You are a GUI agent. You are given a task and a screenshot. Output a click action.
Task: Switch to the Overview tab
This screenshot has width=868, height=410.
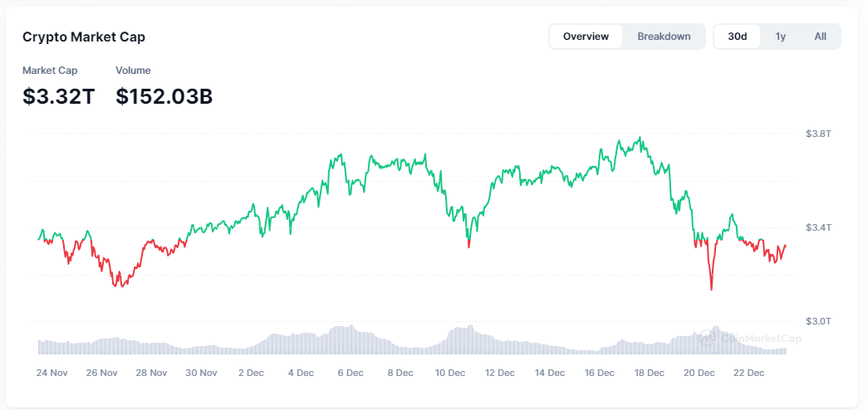coord(586,37)
